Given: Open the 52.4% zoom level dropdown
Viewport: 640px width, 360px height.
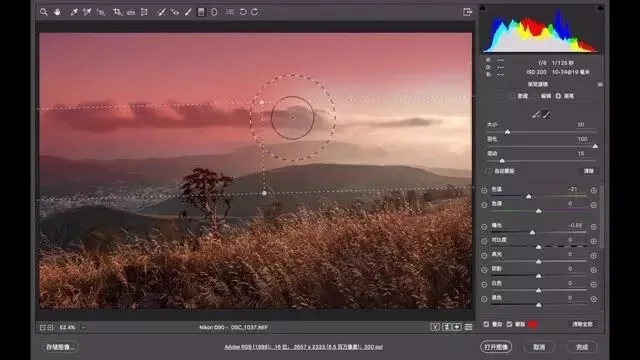Looking at the screenshot, I should (84, 327).
